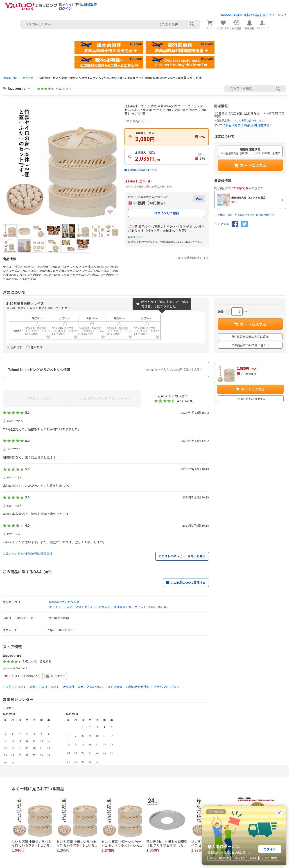Select 定期購入 2,035円 radio option
Screen dimensions: 289x868
tap(130, 156)
